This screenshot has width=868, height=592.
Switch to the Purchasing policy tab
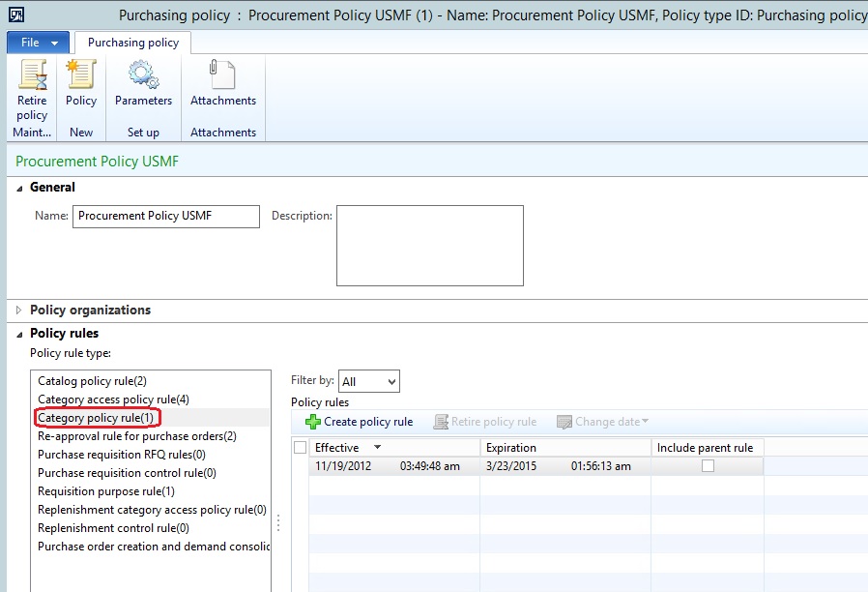pos(133,43)
